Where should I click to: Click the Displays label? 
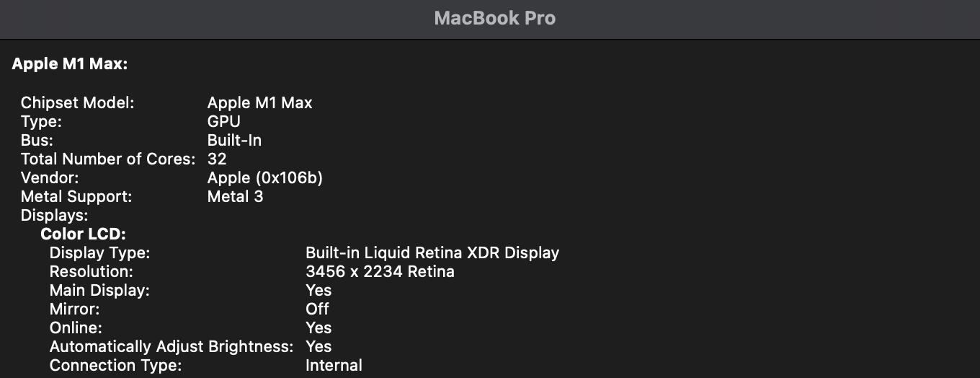coord(55,216)
